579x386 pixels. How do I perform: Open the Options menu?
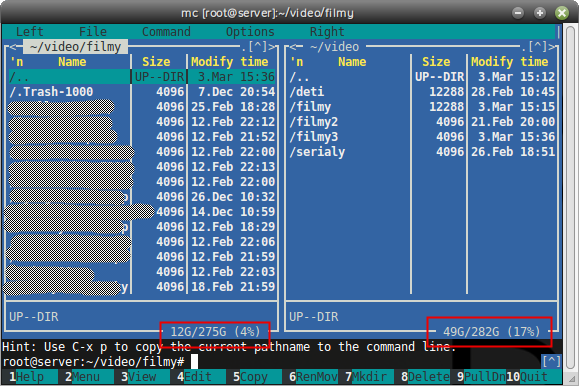pos(250,32)
